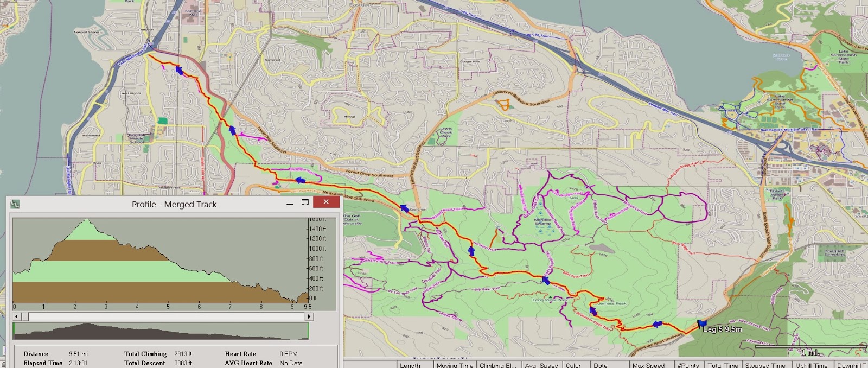Maximize the Profile - Merged Track window
Viewport: 868px width, 368px height.
tap(305, 202)
